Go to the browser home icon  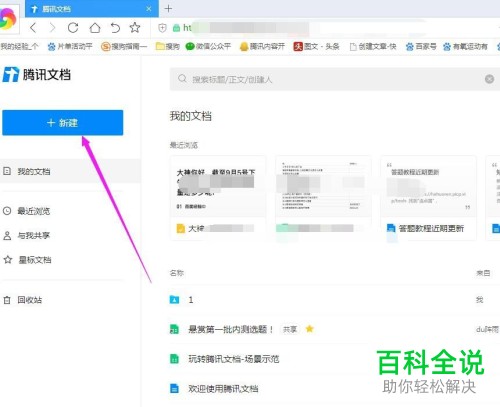point(95,28)
